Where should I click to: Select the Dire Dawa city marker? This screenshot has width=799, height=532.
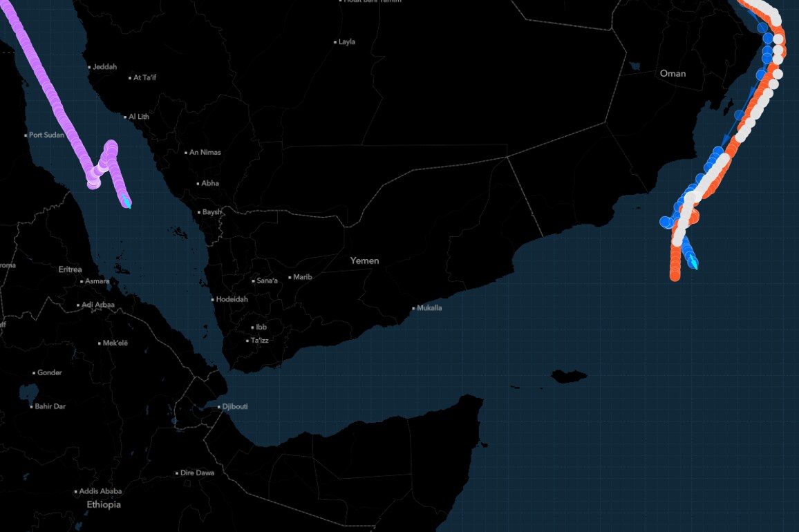(x=178, y=473)
